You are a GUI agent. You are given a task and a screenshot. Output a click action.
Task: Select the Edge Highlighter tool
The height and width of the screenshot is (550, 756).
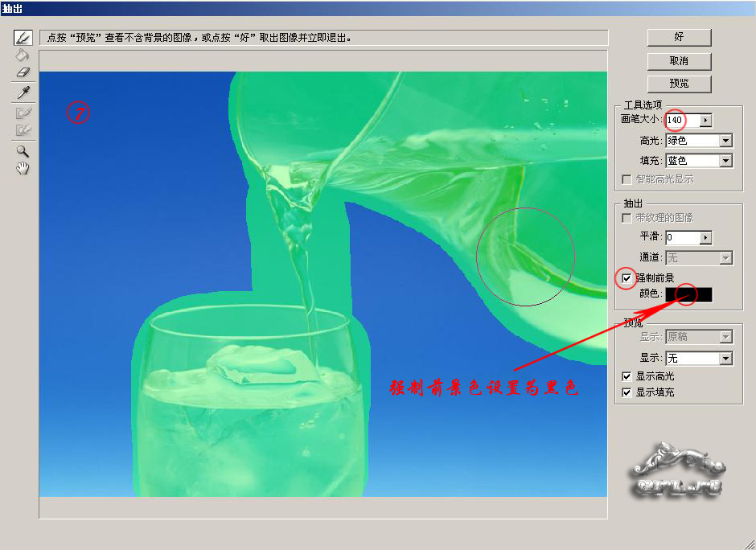tap(23, 38)
